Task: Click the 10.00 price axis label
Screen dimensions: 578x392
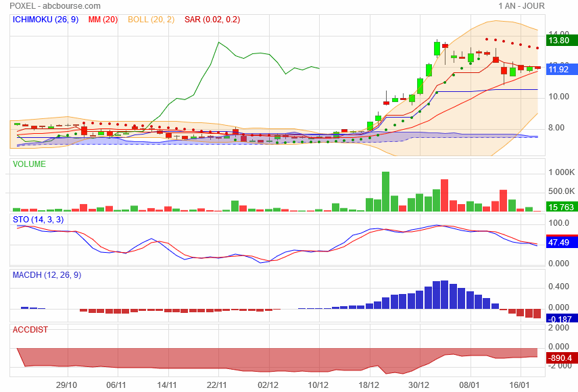Action: click(x=559, y=97)
